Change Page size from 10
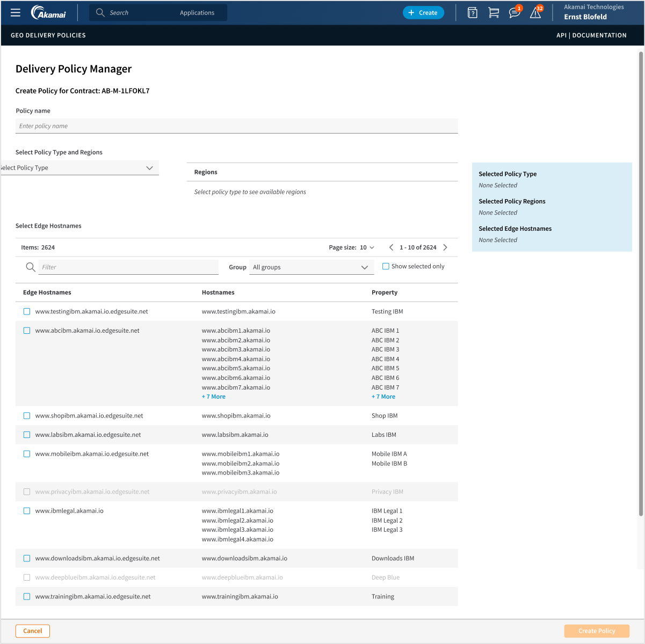645x644 pixels. [367, 247]
